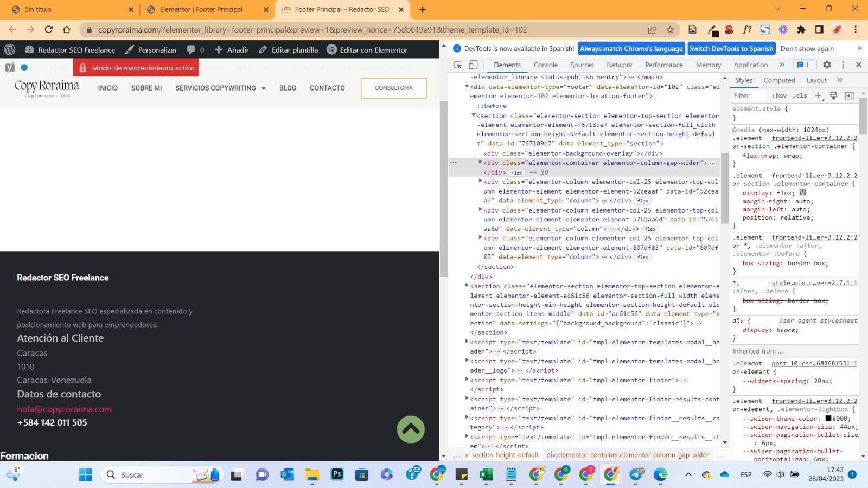Click Don't show again button
This screenshot has width=868, height=488.
[x=807, y=48]
